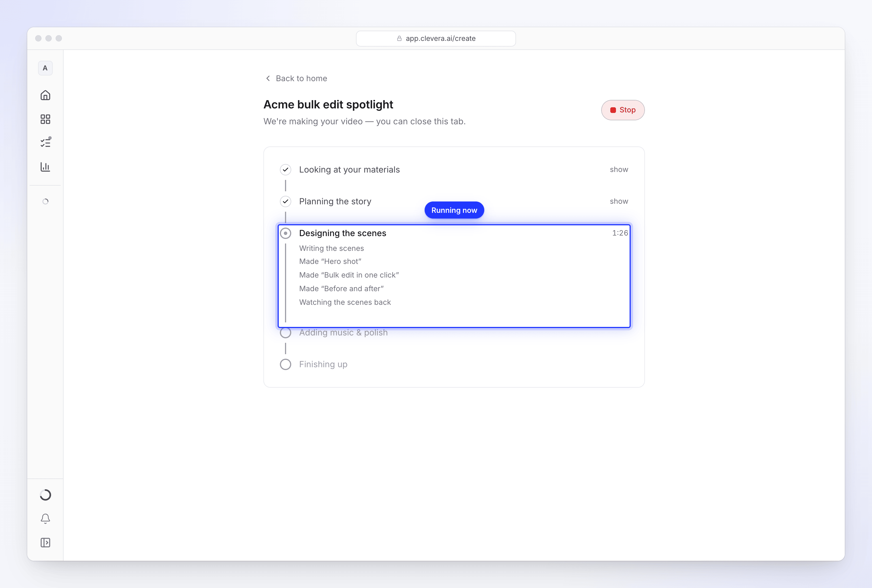
Task: Click the lock icon in address bar
Action: [399, 38]
